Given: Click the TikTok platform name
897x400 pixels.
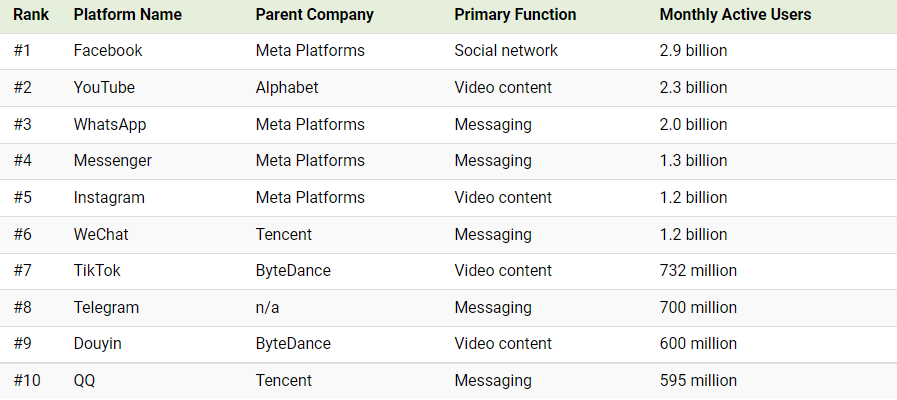Looking at the screenshot, I should point(97,271).
